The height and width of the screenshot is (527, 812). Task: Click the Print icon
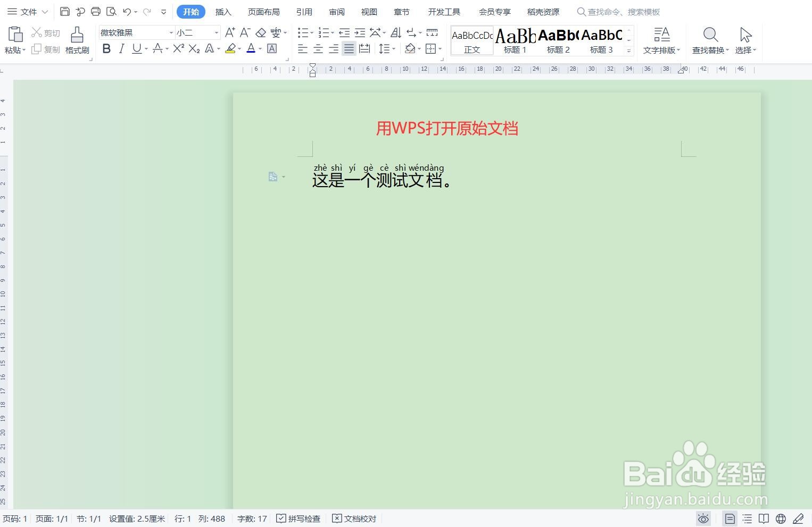(x=96, y=11)
